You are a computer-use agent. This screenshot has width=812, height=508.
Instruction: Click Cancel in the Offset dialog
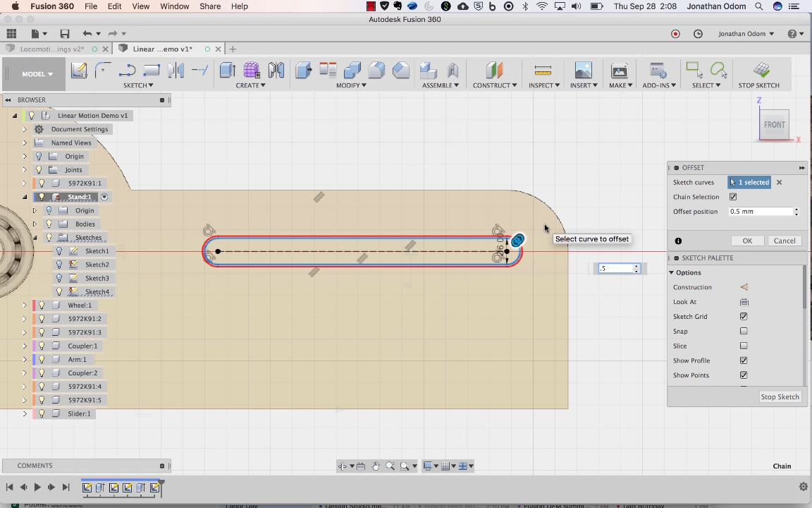pyautogui.click(x=784, y=241)
